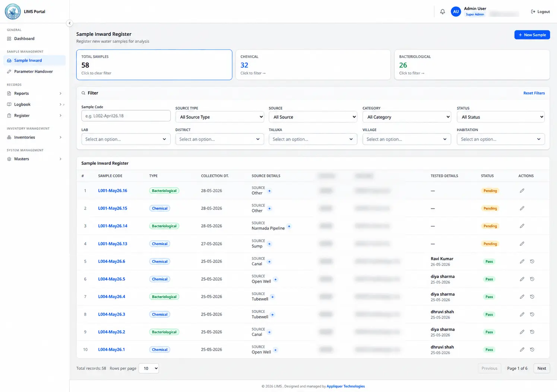
Task: Open the Habitation select dropdown
Action: coord(501,139)
